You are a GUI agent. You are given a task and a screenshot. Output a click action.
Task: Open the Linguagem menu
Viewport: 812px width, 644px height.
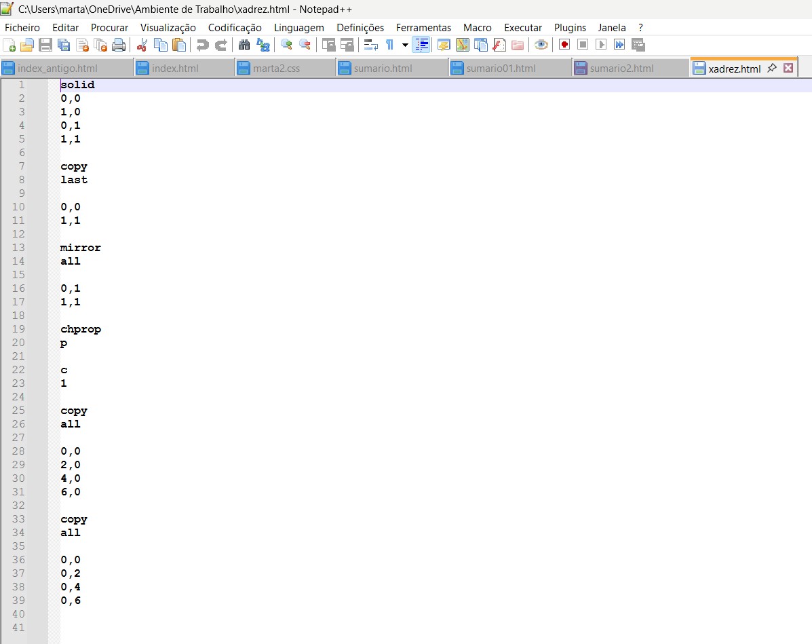(x=298, y=27)
